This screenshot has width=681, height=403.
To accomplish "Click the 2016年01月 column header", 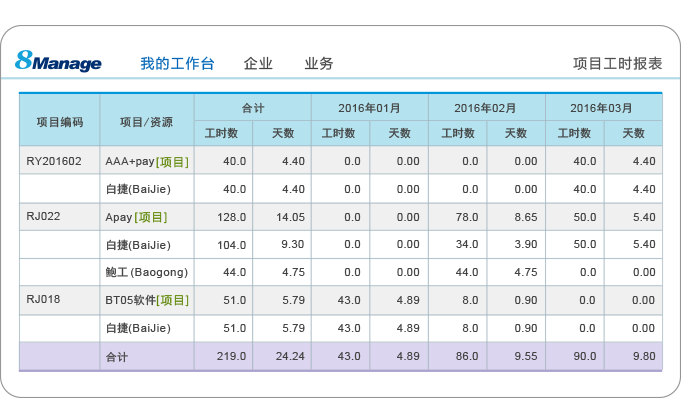I will (369, 107).
